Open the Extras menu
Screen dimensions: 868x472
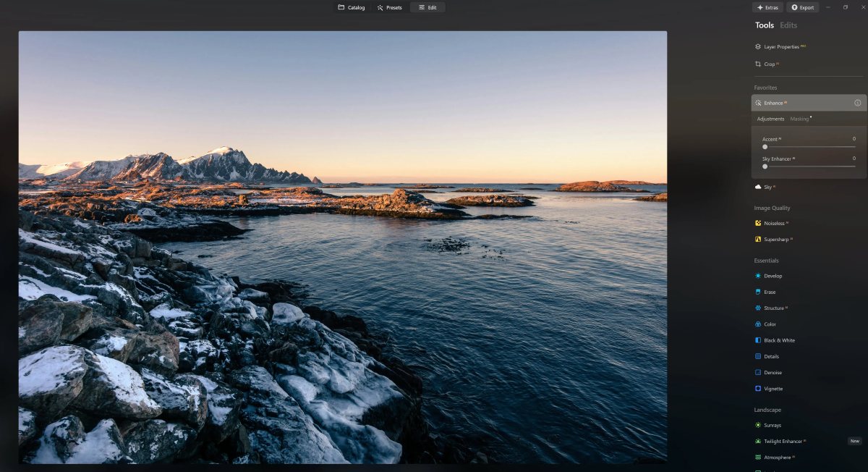tap(767, 7)
